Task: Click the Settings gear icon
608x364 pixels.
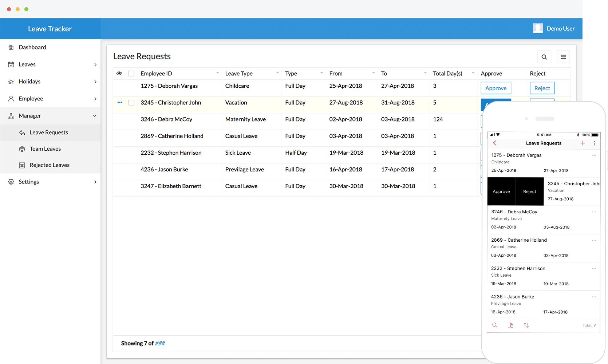Action: click(11, 182)
